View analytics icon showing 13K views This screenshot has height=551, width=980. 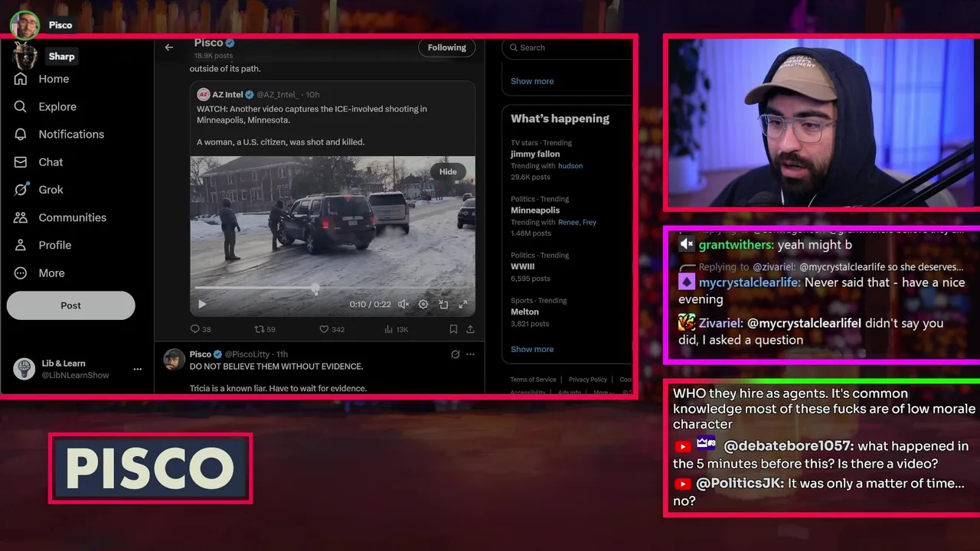coord(388,329)
